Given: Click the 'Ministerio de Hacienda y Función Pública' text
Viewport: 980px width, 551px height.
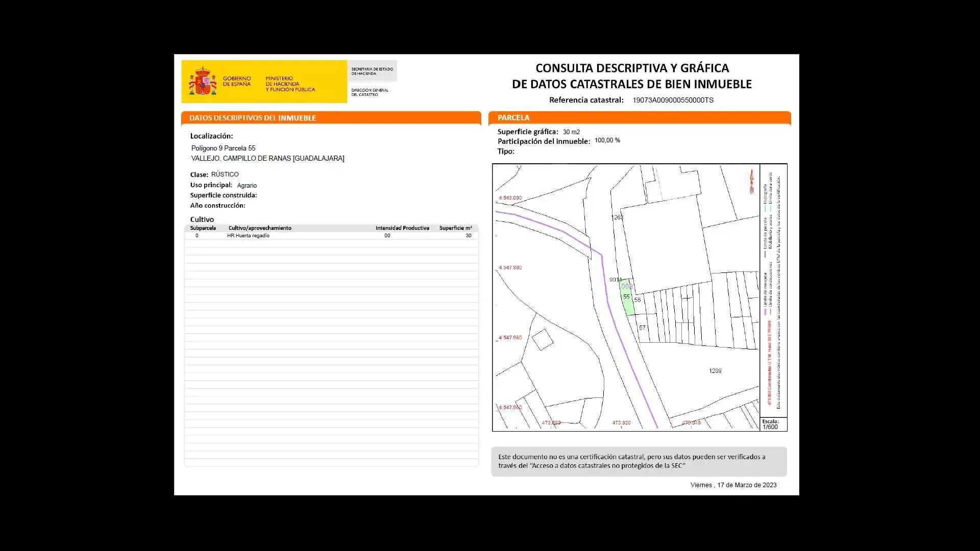Looking at the screenshot, I should click(x=290, y=84).
